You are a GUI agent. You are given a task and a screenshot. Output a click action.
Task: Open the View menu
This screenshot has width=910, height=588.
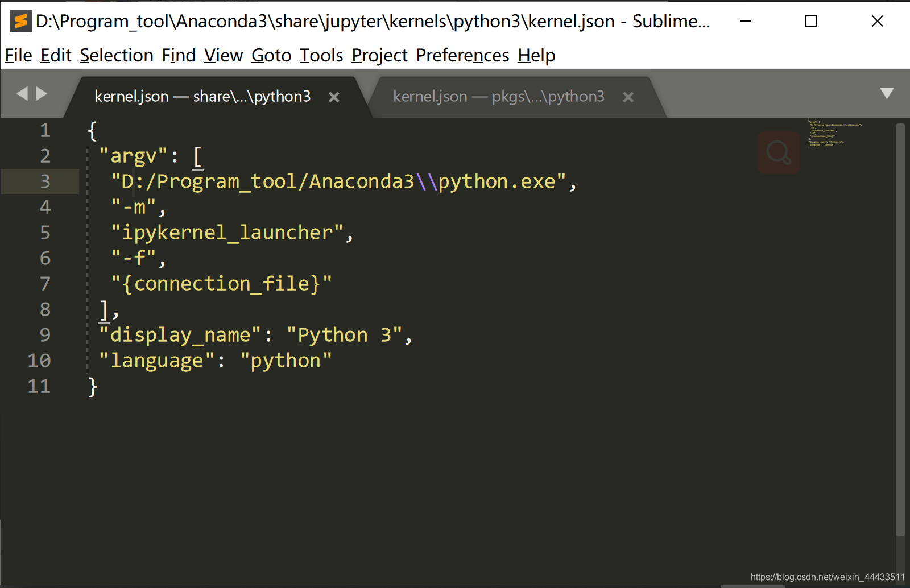[224, 55]
